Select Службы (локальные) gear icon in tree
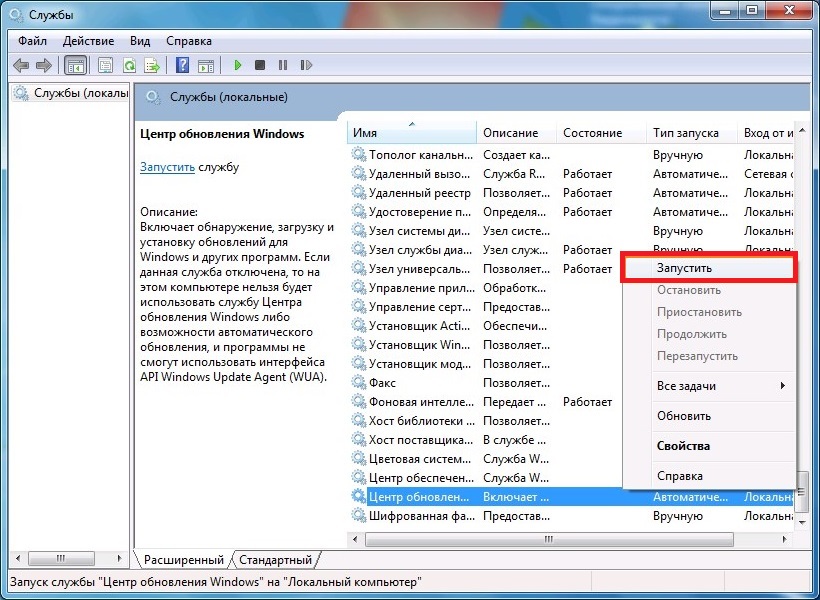The image size is (820, 600). tap(21, 93)
